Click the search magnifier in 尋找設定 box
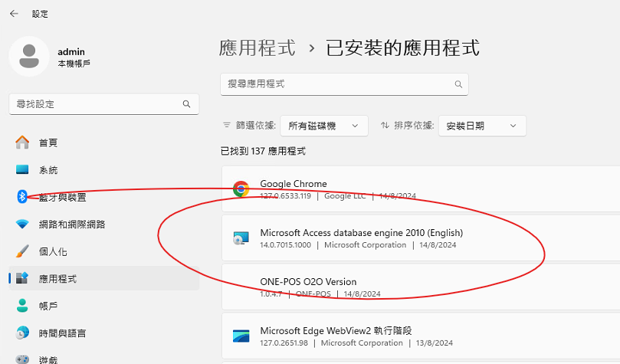Screen dimensions: 620x364 click(187, 104)
